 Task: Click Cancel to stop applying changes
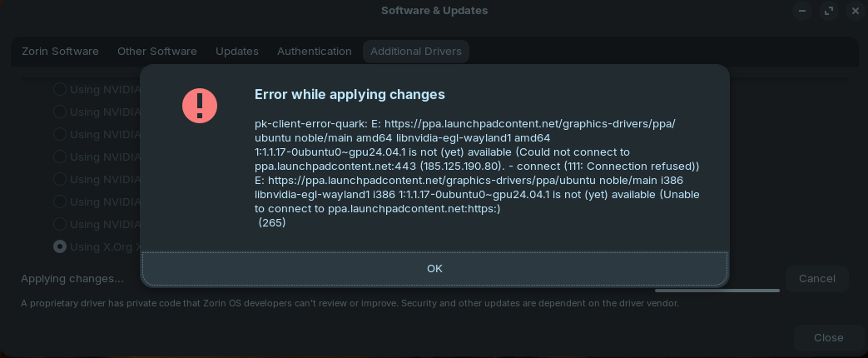coord(816,279)
